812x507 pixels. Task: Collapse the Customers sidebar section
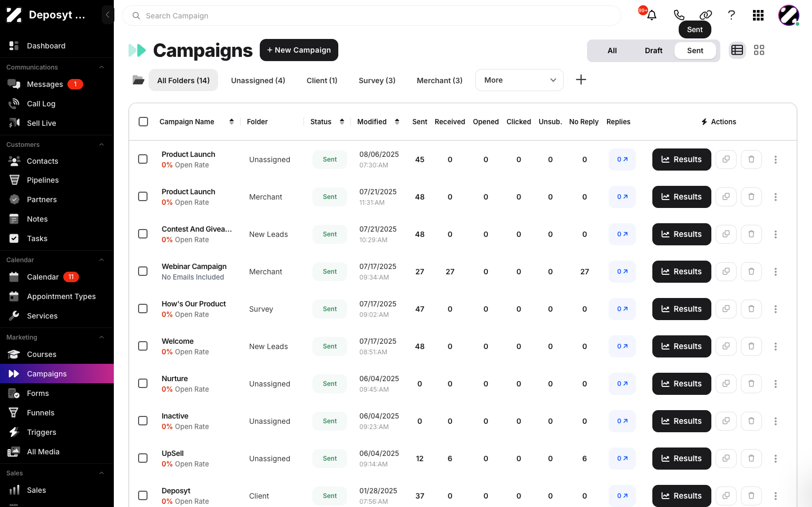tap(101, 145)
